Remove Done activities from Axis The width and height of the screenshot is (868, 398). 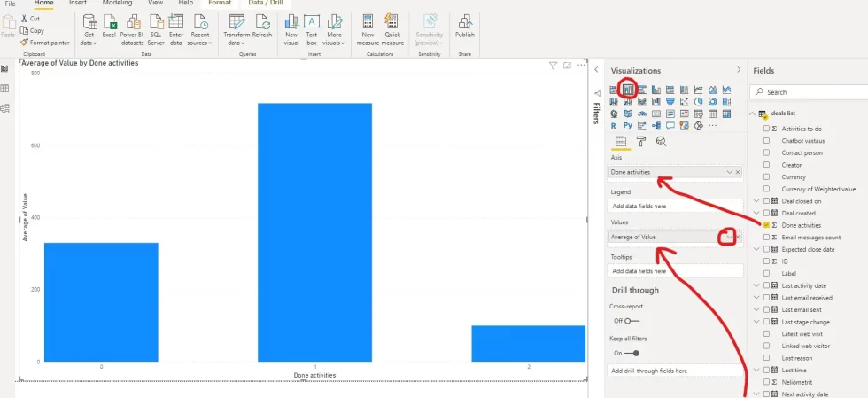point(738,172)
